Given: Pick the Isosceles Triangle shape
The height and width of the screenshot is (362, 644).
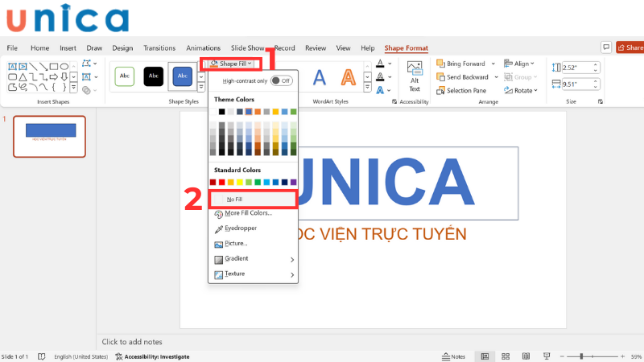Looking at the screenshot, I should coord(23,76).
